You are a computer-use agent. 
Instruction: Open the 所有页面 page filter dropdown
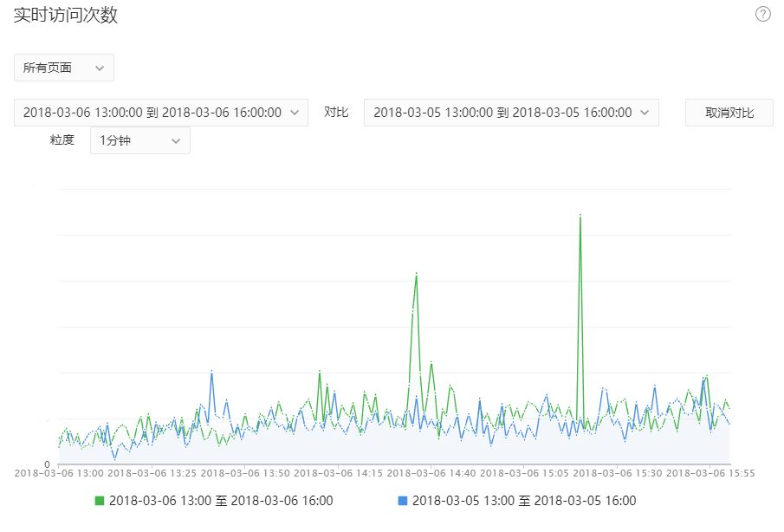64,68
